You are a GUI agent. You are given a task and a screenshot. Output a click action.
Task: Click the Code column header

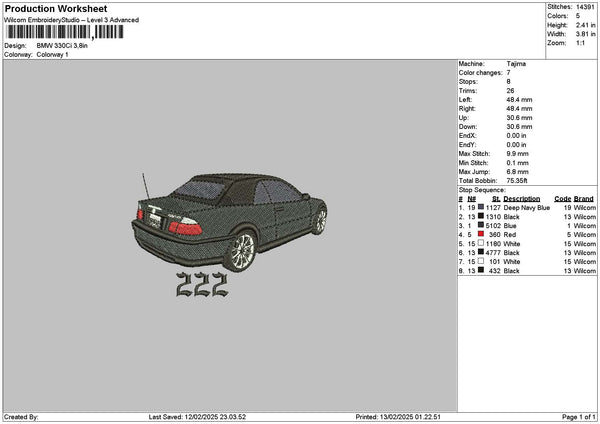[x=562, y=199]
